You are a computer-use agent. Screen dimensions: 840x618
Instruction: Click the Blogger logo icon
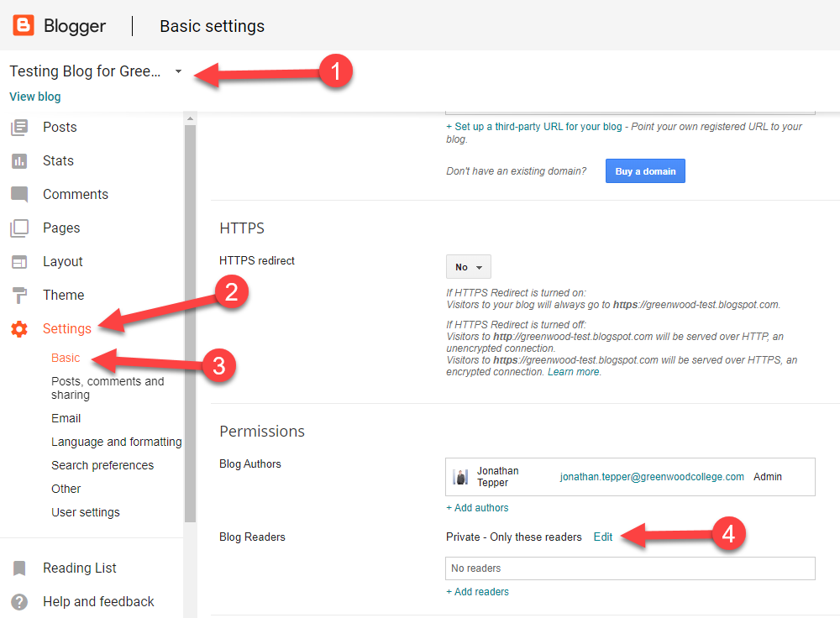coord(24,25)
